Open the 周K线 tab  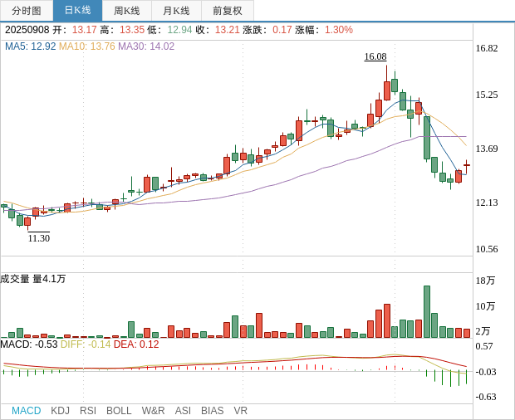127,11
